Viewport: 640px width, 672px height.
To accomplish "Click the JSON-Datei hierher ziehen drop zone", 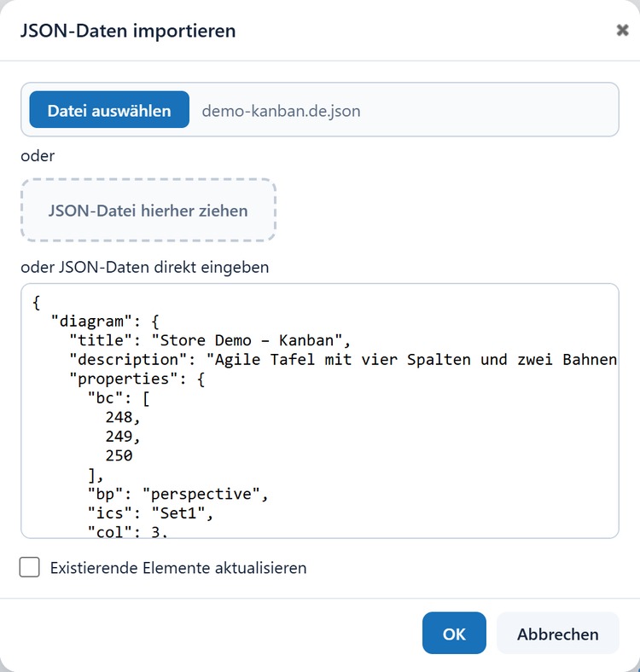I will tap(148, 211).
